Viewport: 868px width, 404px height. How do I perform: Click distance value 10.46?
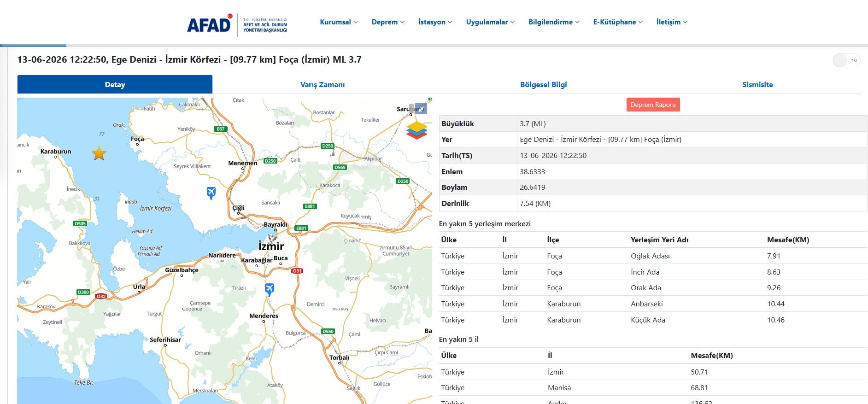[x=775, y=320]
